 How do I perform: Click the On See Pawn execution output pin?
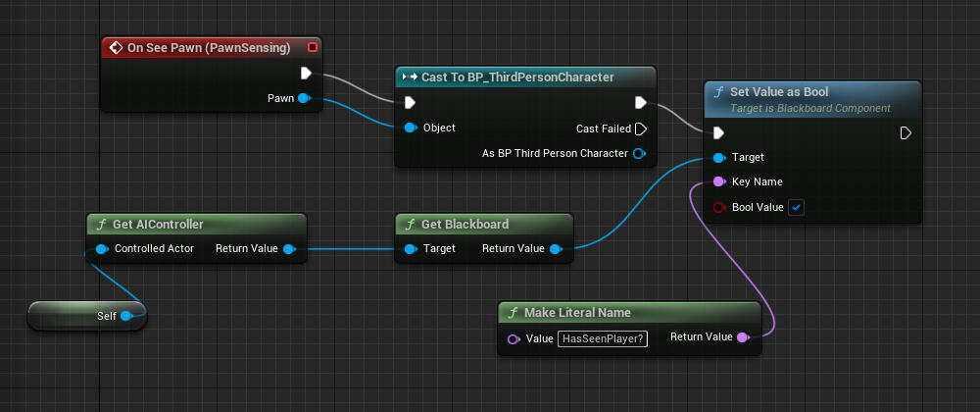coord(306,73)
